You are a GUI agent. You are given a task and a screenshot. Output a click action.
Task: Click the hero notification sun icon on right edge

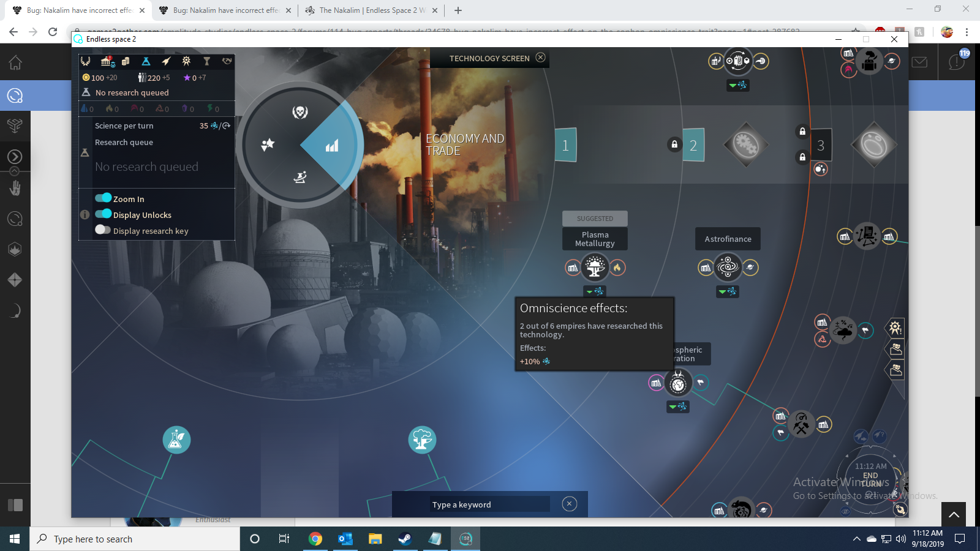coord(895,328)
